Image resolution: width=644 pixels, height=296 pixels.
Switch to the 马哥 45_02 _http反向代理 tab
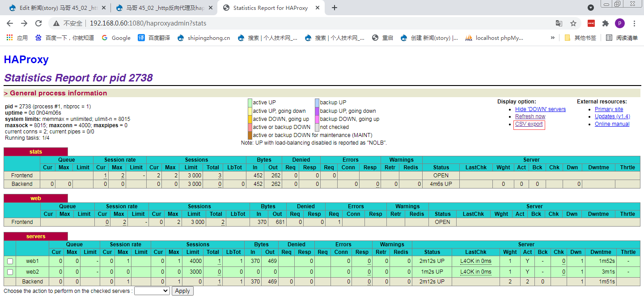point(164,8)
